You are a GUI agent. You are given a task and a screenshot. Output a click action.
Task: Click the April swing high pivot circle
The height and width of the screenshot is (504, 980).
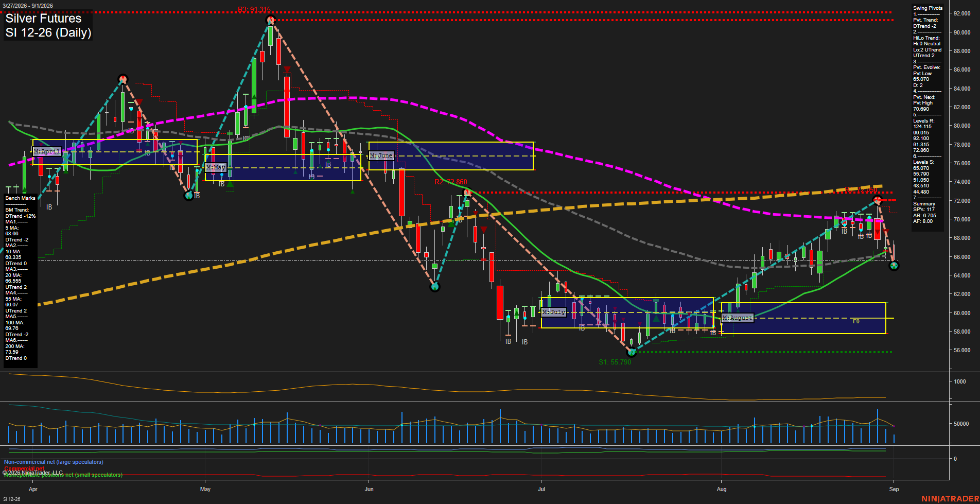click(122, 79)
